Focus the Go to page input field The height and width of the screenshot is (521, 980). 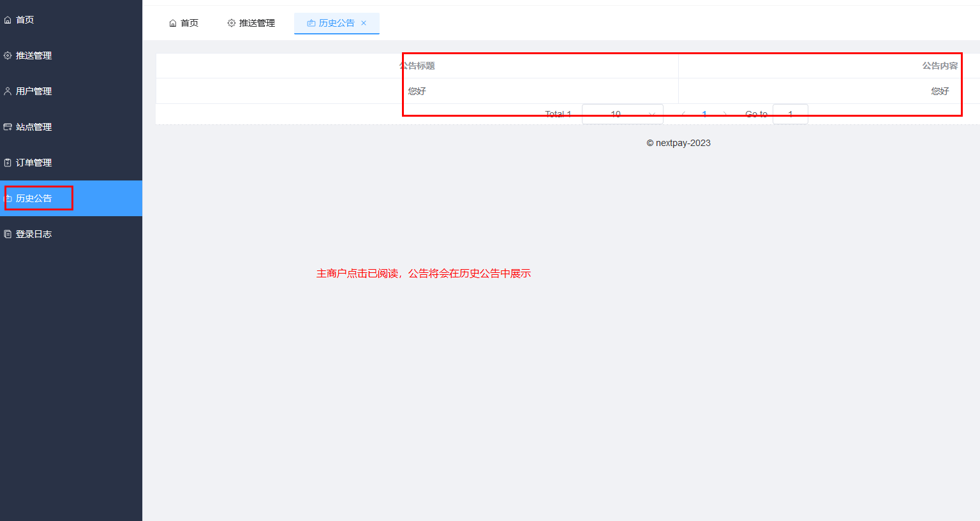pyautogui.click(x=791, y=114)
